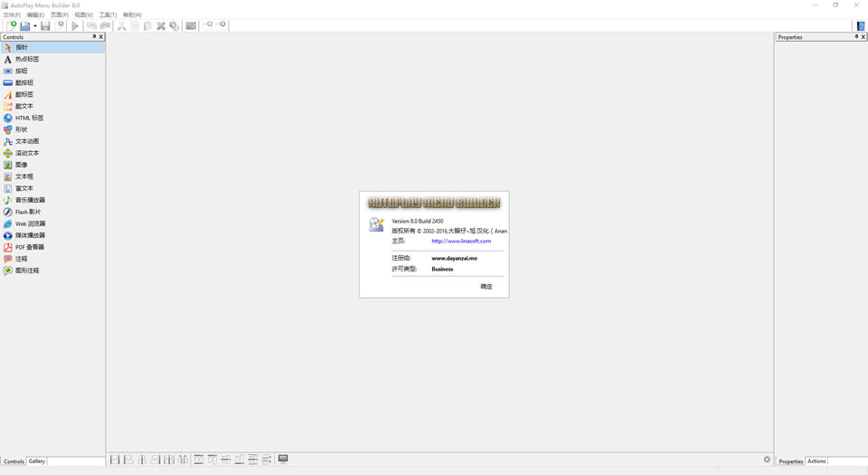Open the 视图(V) menu
868x475 pixels.
[83, 15]
